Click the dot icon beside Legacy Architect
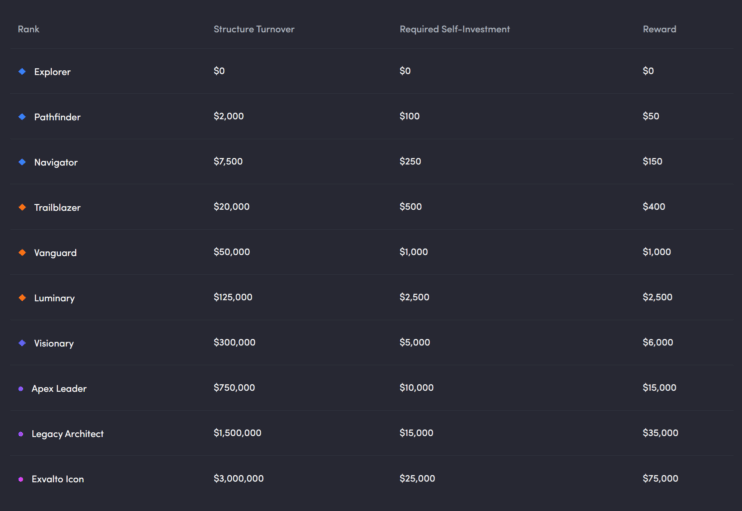The height and width of the screenshot is (511, 742). point(21,434)
